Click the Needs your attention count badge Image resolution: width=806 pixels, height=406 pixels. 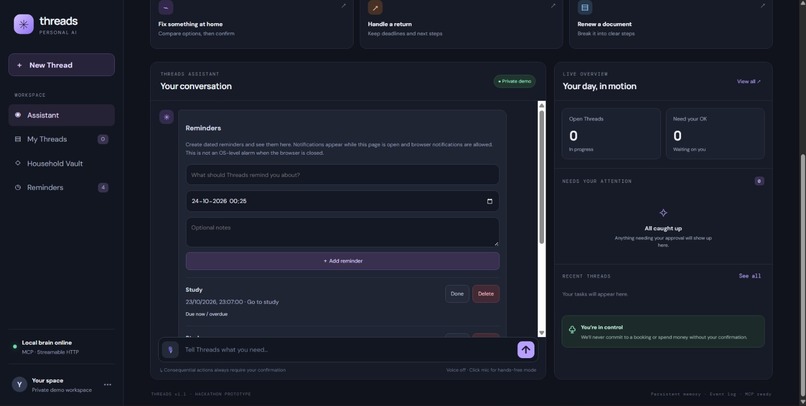point(759,181)
